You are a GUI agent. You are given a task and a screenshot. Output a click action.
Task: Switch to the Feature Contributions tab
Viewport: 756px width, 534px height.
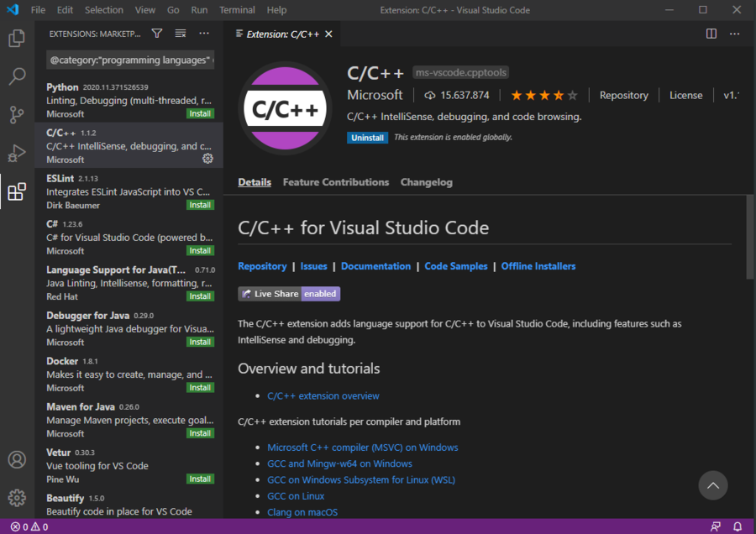pos(335,182)
